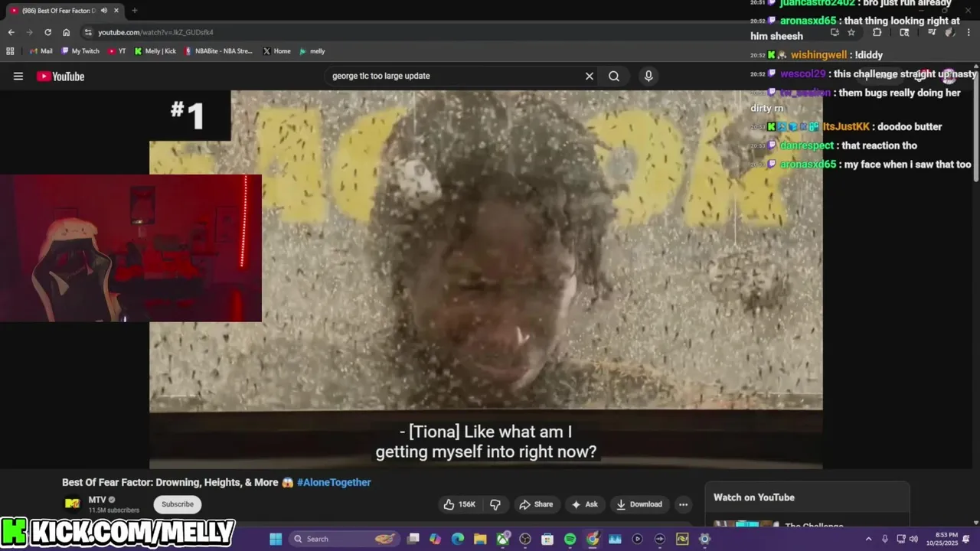Open File Explorer from the taskbar
The width and height of the screenshot is (980, 551).
coord(480,539)
